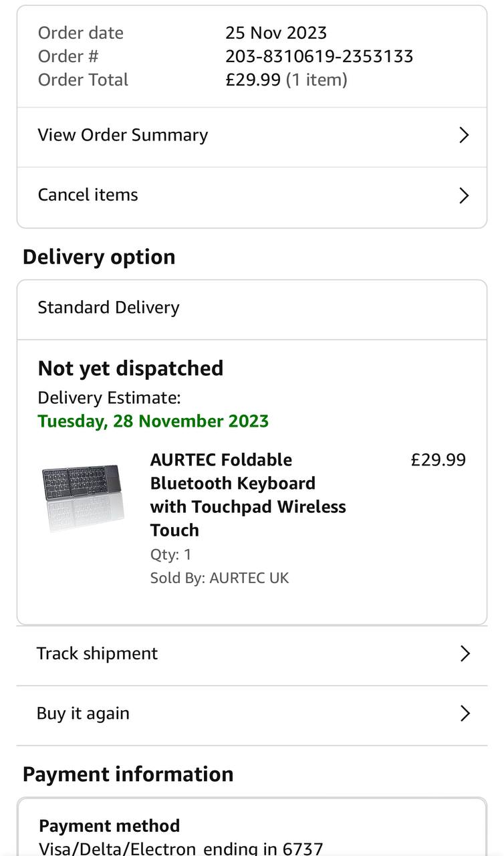Tap the Order Total £29.99 (1 item)

pyautogui.click(x=286, y=80)
